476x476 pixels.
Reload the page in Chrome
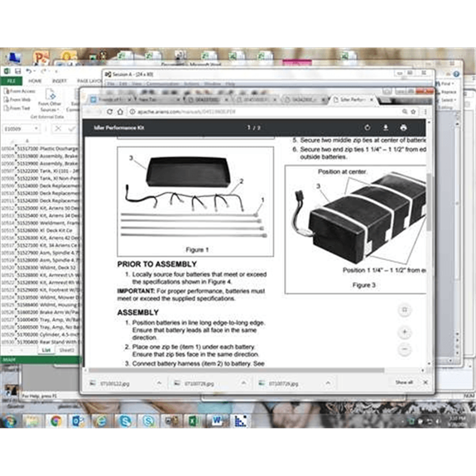coord(109,112)
